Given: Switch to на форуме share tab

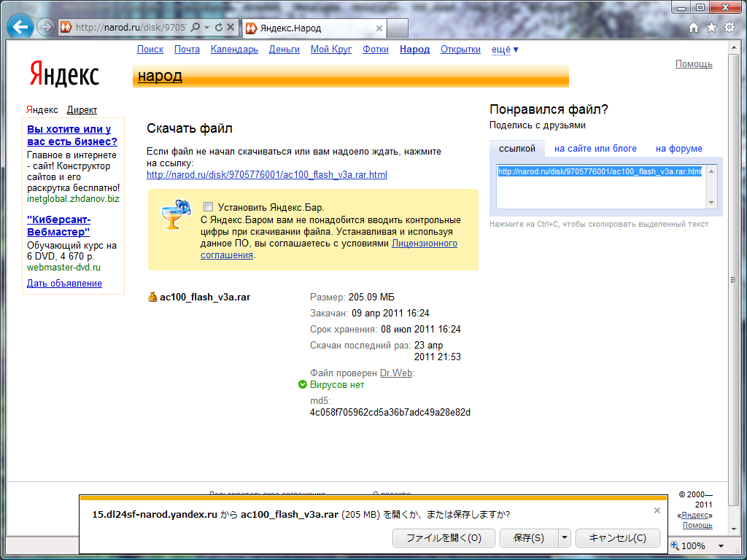Looking at the screenshot, I should pos(679,149).
